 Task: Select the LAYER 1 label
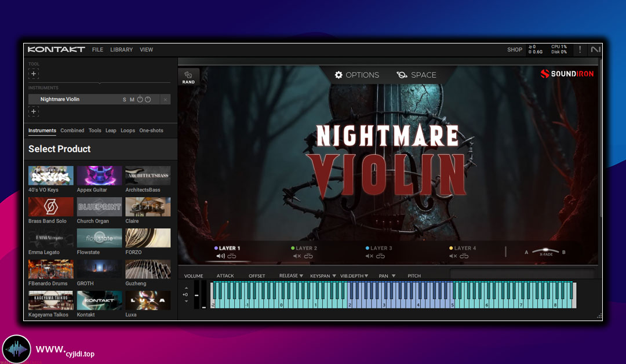pos(230,248)
